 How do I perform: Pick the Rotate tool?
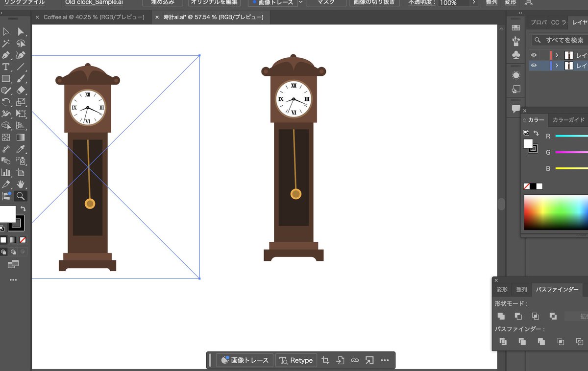pos(6,102)
